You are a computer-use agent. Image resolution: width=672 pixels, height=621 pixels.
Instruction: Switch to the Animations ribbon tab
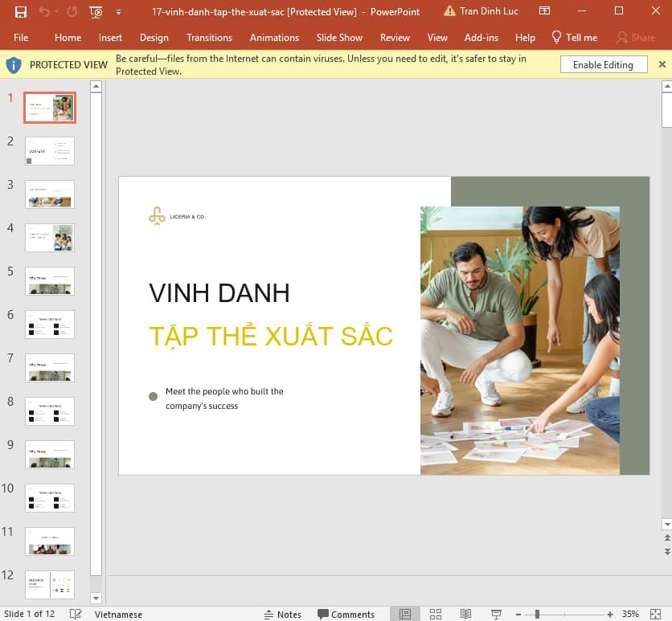(x=274, y=37)
